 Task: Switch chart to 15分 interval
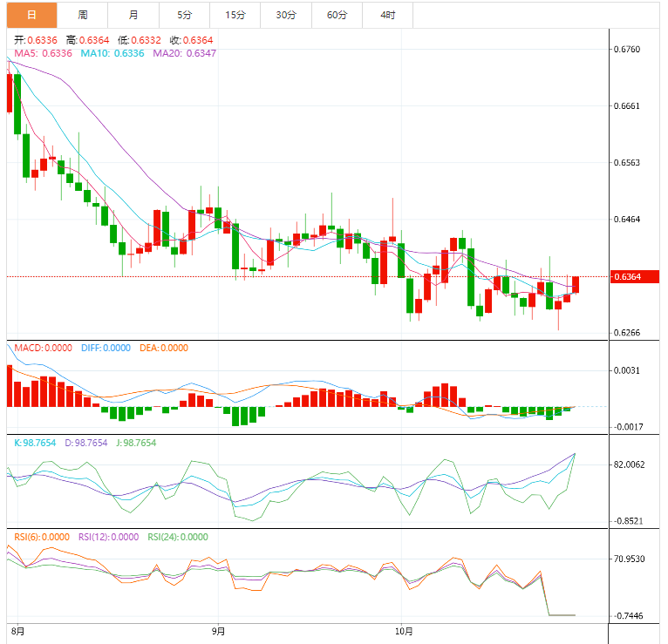(235, 15)
